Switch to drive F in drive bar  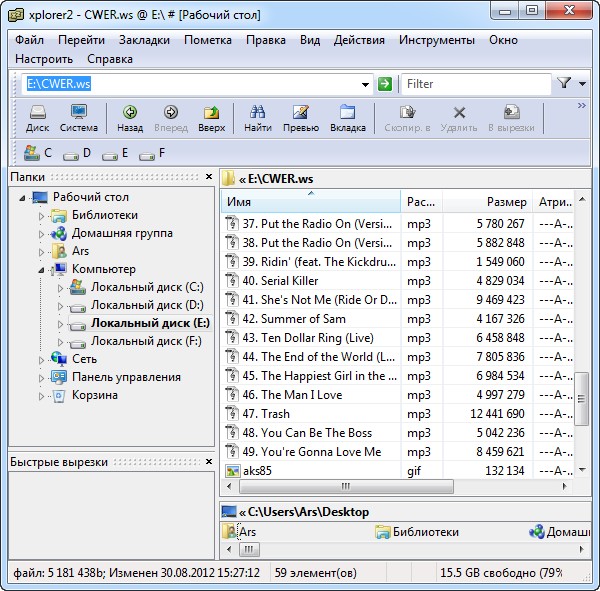click(152, 153)
